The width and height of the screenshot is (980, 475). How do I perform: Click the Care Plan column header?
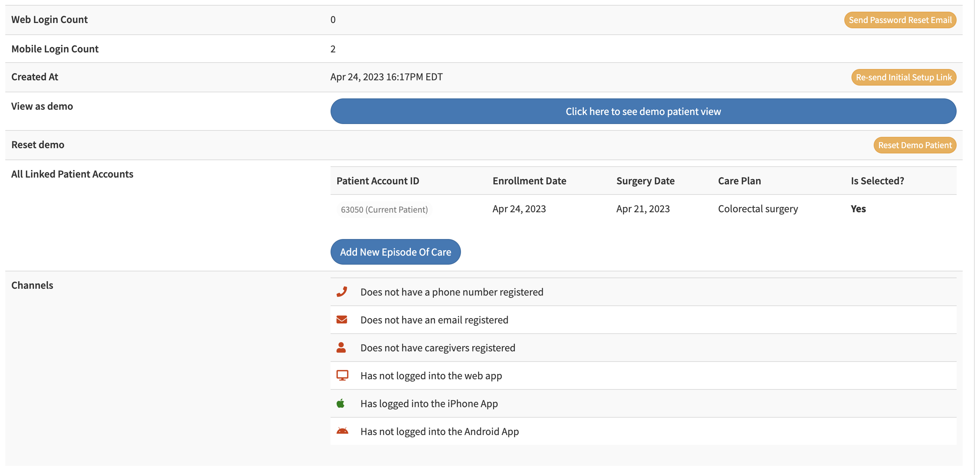click(739, 181)
